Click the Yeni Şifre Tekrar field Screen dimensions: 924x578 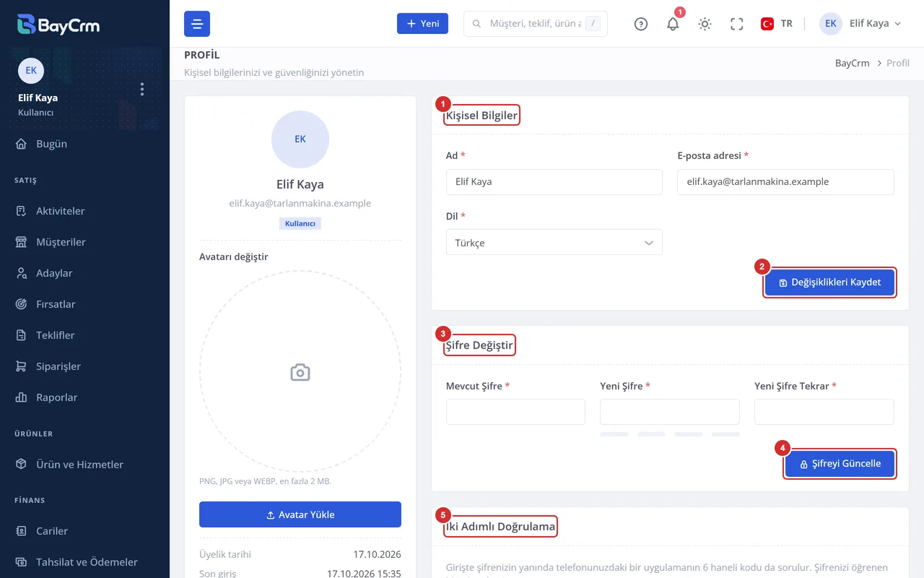point(824,412)
